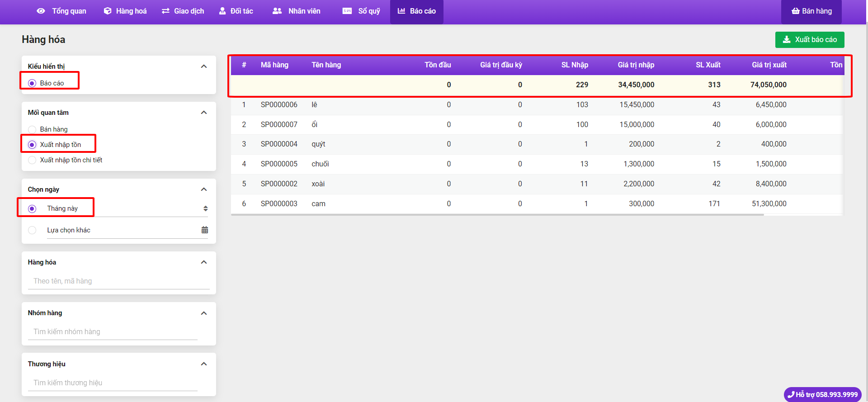Open the Sổ quỹ menu
Screen dimensions: 868x402
[x=361, y=11]
